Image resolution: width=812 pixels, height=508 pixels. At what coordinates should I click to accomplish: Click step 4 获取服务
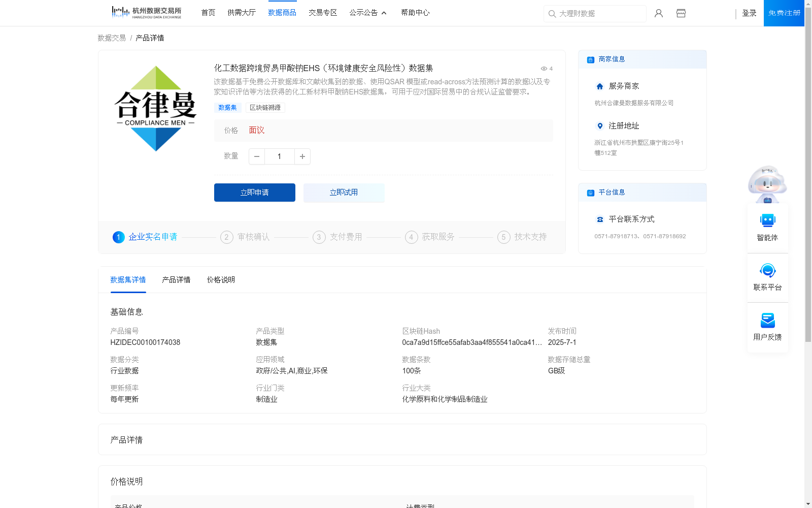pyautogui.click(x=430, y=237)
